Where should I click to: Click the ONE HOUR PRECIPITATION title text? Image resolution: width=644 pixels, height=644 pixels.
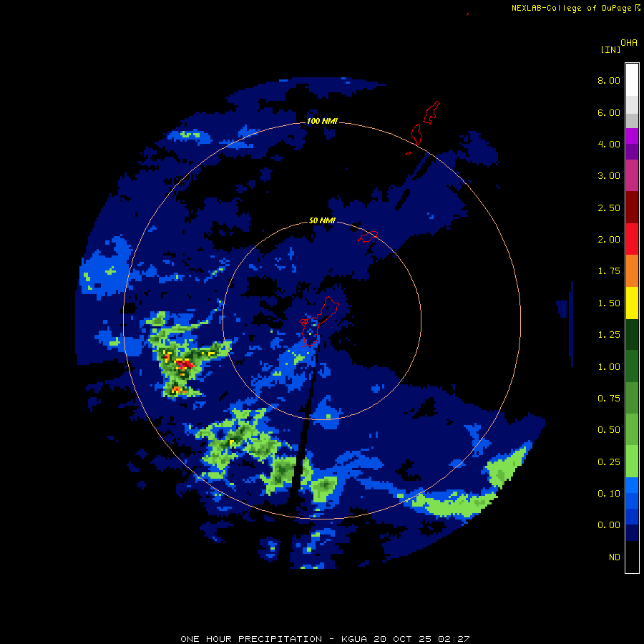tap(251, 639)
